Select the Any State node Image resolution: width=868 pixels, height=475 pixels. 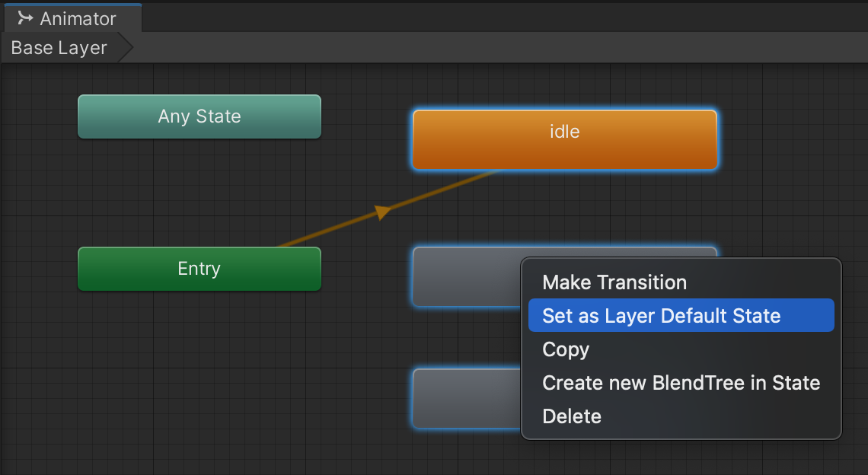(199, 116)
